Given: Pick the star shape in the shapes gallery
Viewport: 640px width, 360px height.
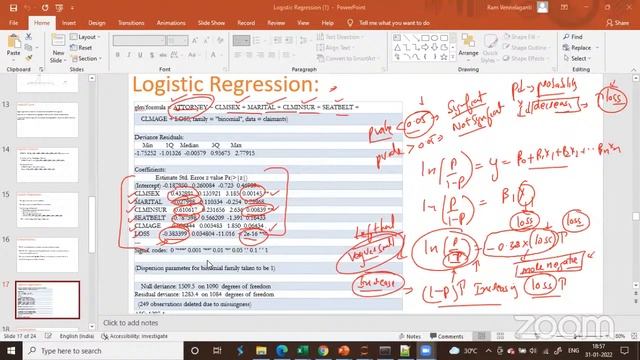Looking at the screenshot, I should coord(444,57).
